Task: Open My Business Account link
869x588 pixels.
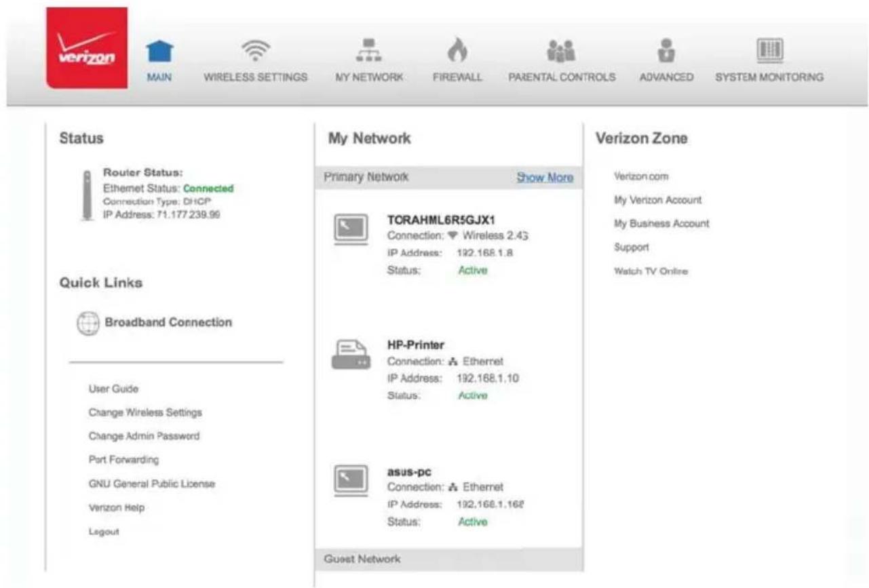Action: point(661,224)
